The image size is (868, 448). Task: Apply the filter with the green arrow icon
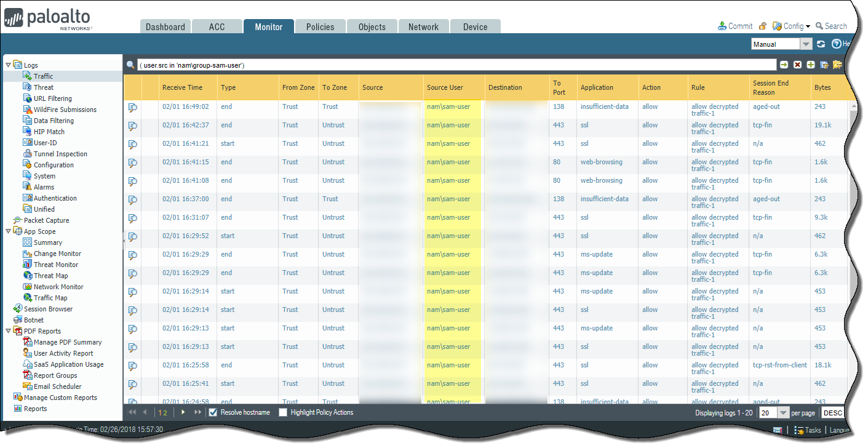[784, 65]
